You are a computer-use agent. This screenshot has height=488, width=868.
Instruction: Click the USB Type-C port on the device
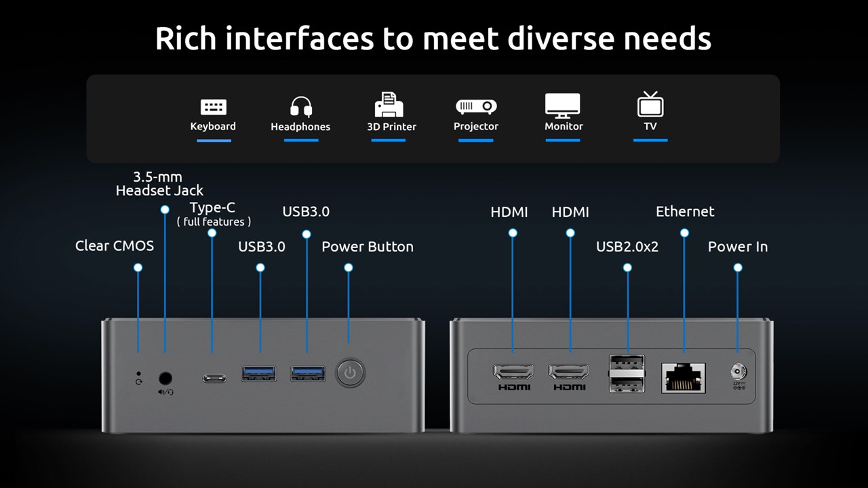tap(214, 377)
